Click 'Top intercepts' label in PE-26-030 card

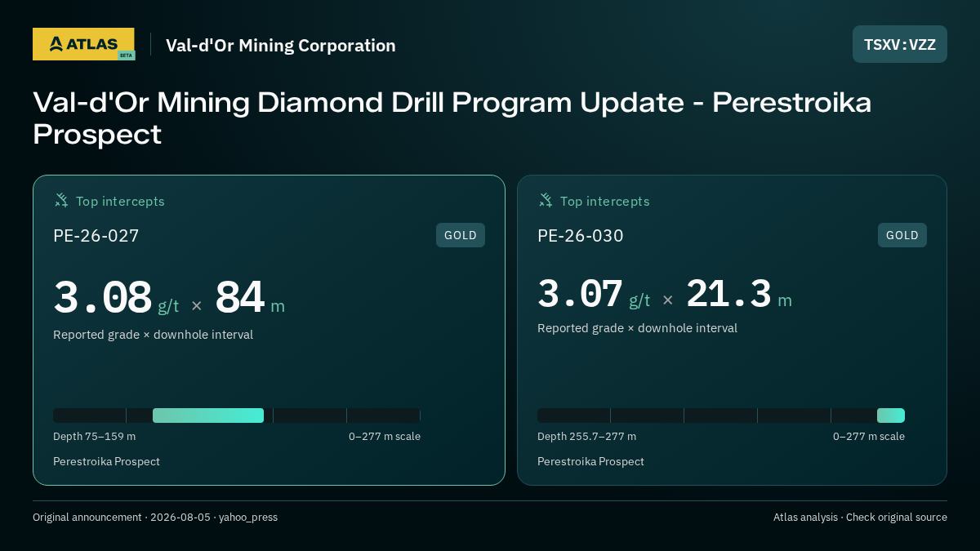(605, 202)
